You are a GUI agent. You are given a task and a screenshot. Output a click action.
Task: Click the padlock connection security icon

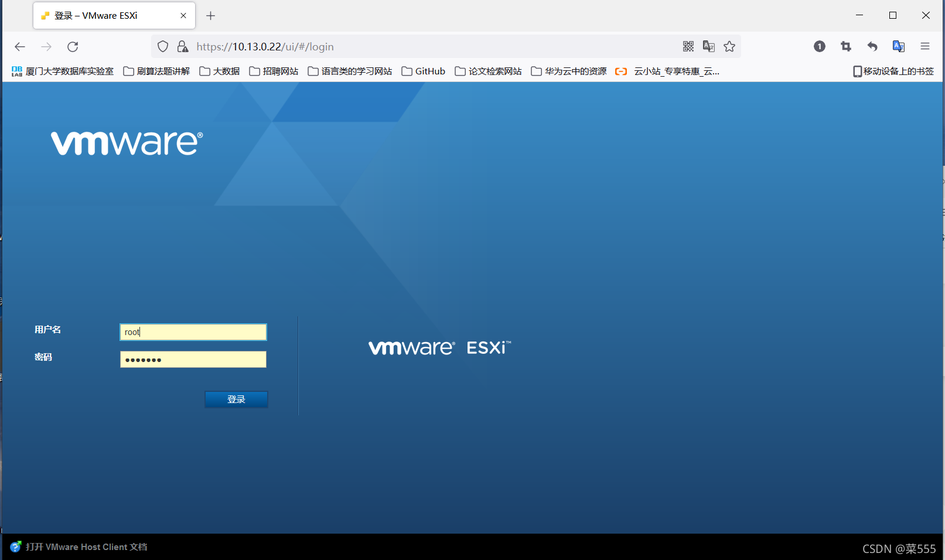click(183, 47)
